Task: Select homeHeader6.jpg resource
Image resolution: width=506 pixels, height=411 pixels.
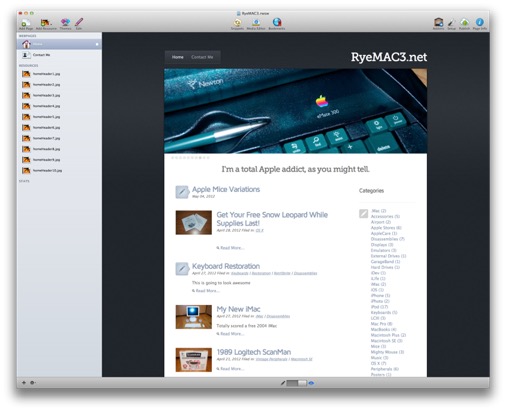Action: 59,127
